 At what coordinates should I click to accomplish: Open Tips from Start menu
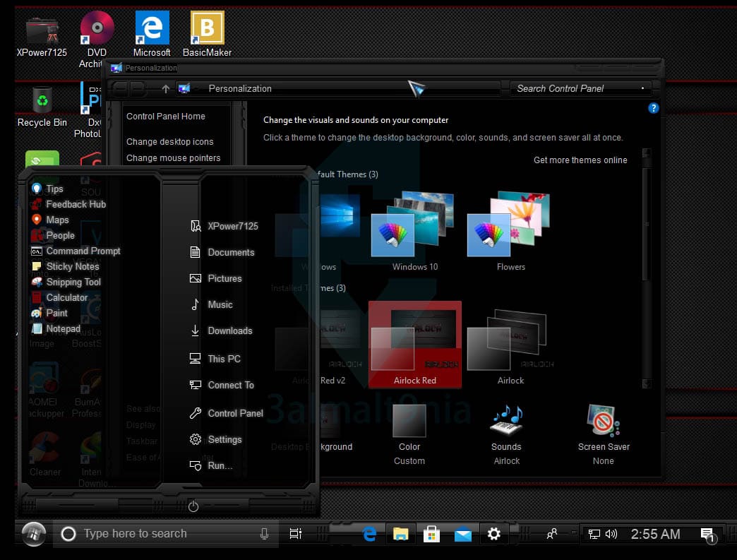click(47, 189)
